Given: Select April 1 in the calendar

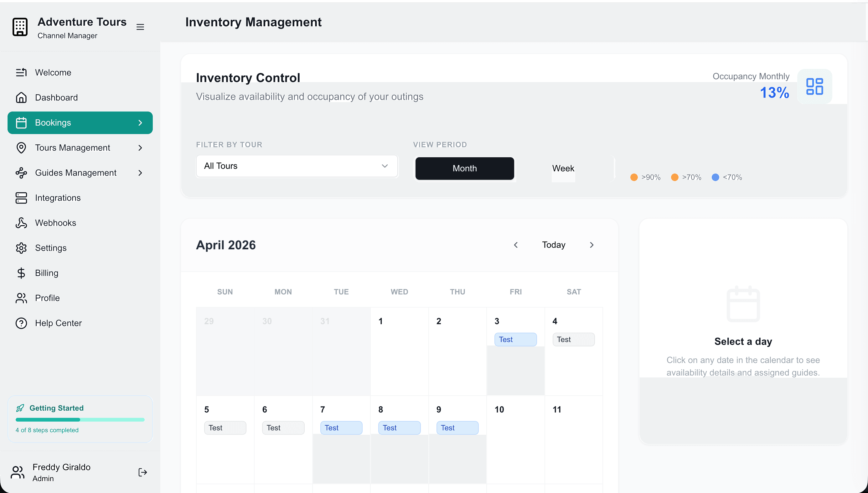Looking at the screenshot, I should click(399, 351).
